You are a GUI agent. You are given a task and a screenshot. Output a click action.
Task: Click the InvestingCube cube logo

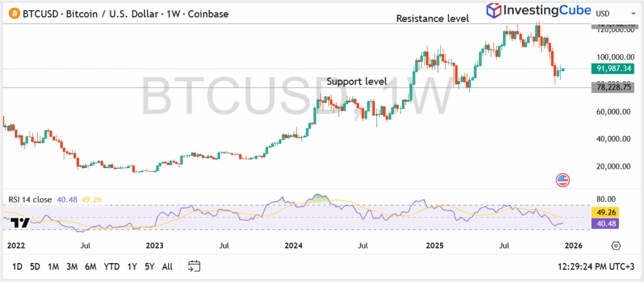click(495, 11)
